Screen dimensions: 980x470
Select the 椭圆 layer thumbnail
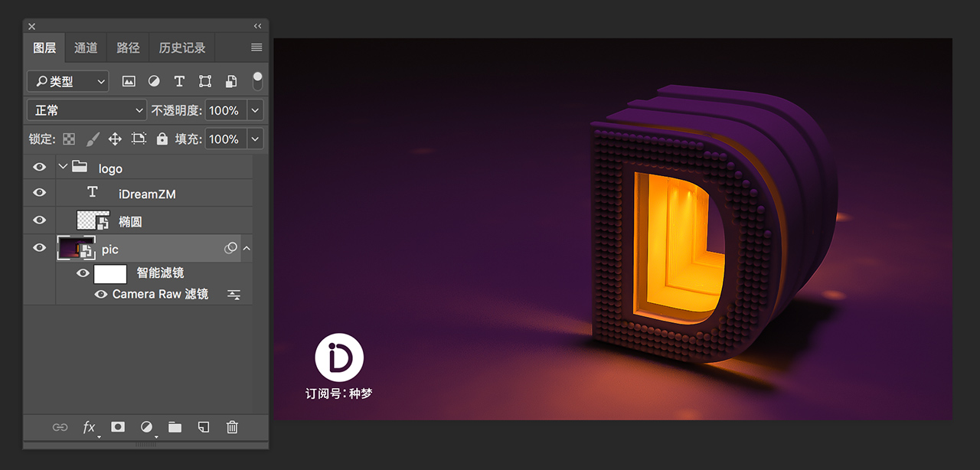pos(93,220)
